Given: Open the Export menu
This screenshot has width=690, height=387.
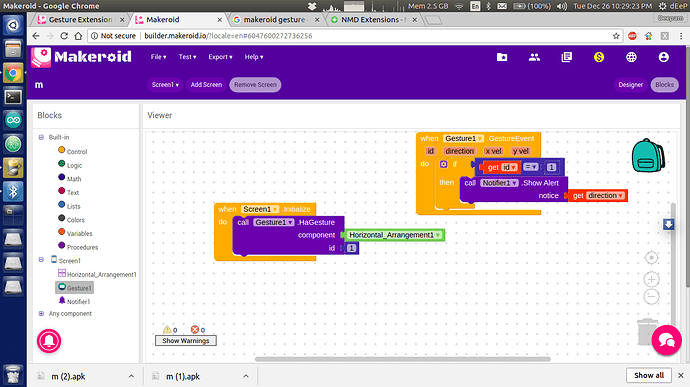Looking at the screenshot, I should pos(220,57).
